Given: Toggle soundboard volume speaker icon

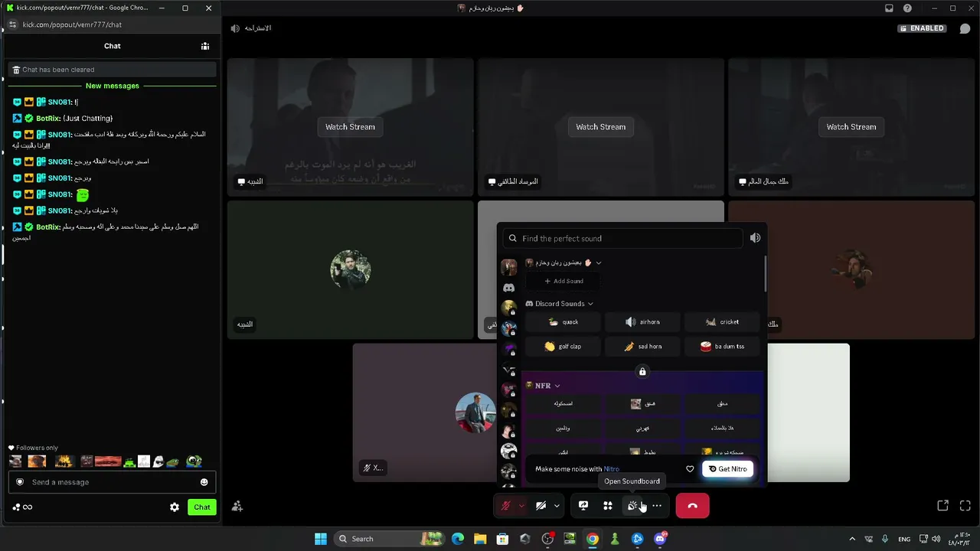Looking at the screenshot, I should [755, 238].
